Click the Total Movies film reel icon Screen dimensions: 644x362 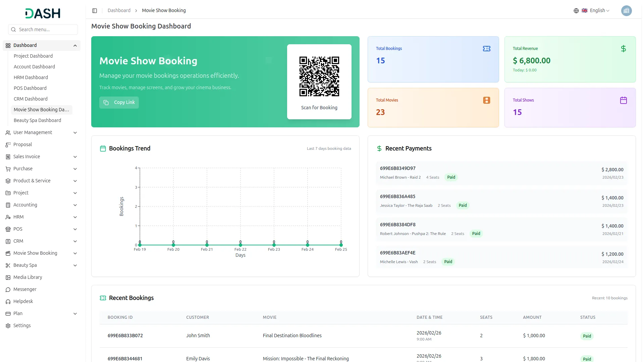(x=486, y=100)
